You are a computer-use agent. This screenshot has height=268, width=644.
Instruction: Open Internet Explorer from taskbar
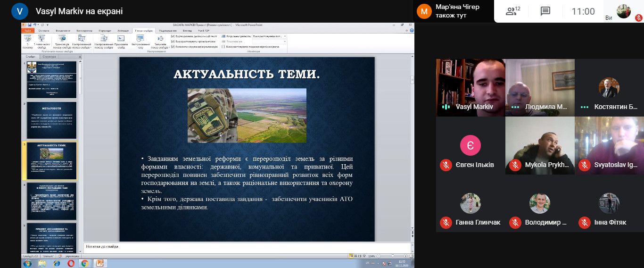tap(57, 263)
